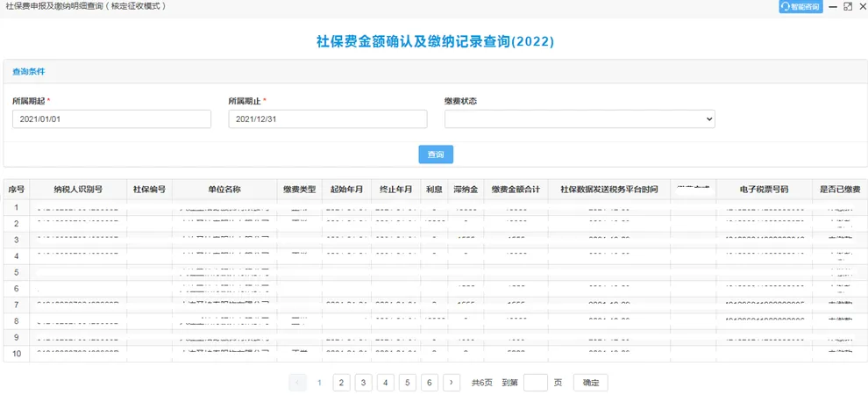Click the next page arrow in pagination
The width and height of the screenshot is (868, 395).
pyautogui.click(x=452, y=383)
